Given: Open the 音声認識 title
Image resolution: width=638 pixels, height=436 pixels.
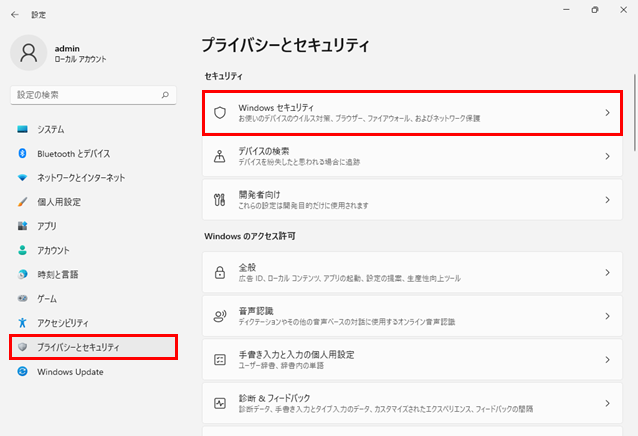Looking at the screenshot, I should click(256, 311).
